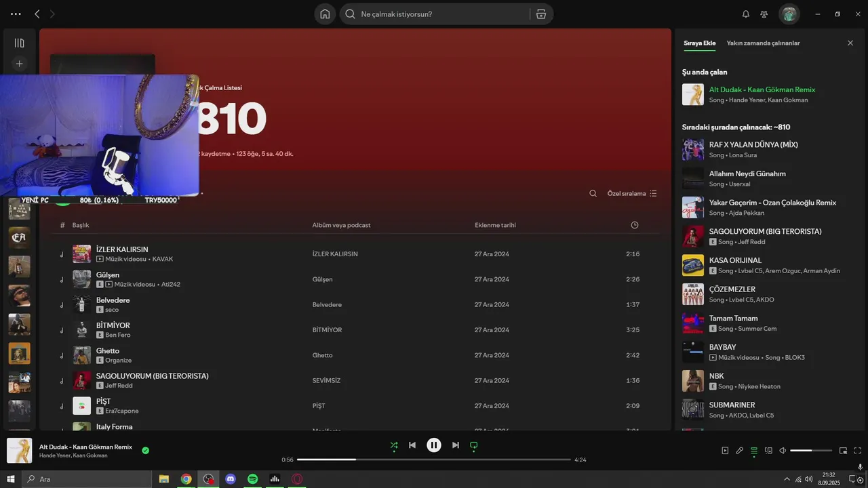This screenshot has height=488, width=868.
Task: Open artist Hande Yener in bottom bar
Action: tap(54, 455)
